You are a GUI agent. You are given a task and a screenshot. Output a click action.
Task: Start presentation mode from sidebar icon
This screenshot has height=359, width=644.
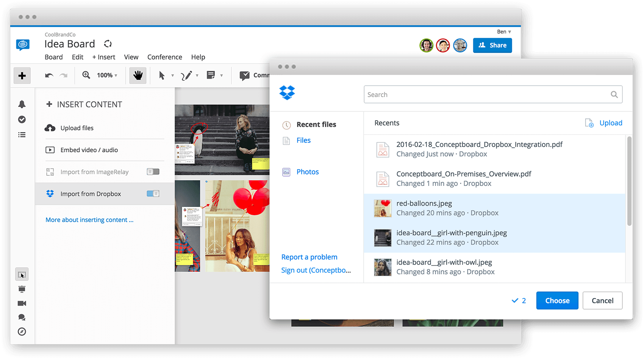[x=22, y=289]
